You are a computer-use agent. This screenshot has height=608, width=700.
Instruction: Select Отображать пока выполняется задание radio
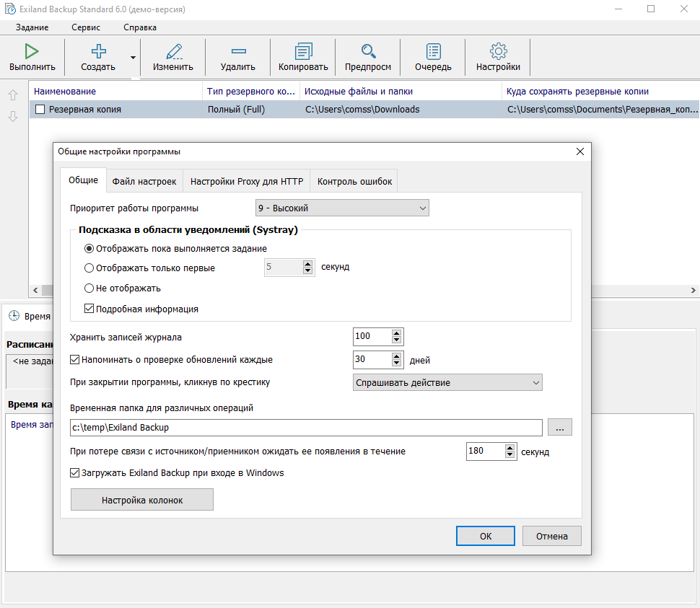89,248
